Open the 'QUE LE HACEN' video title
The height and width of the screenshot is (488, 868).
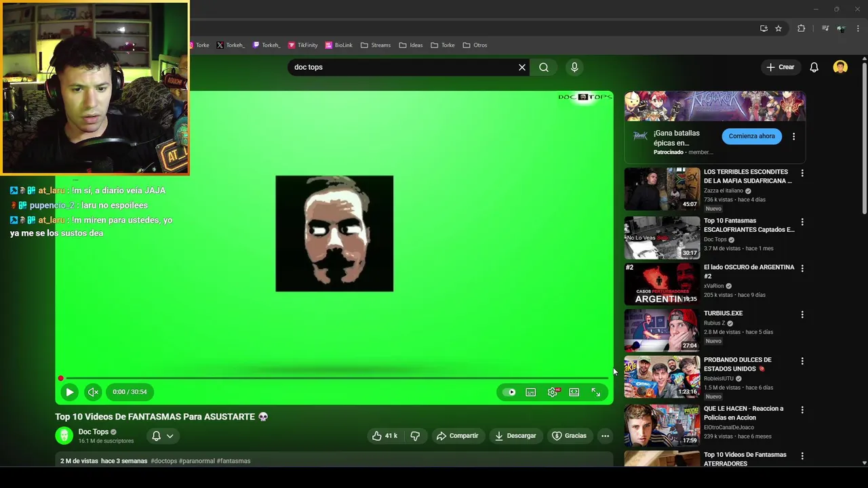(743, 413)
